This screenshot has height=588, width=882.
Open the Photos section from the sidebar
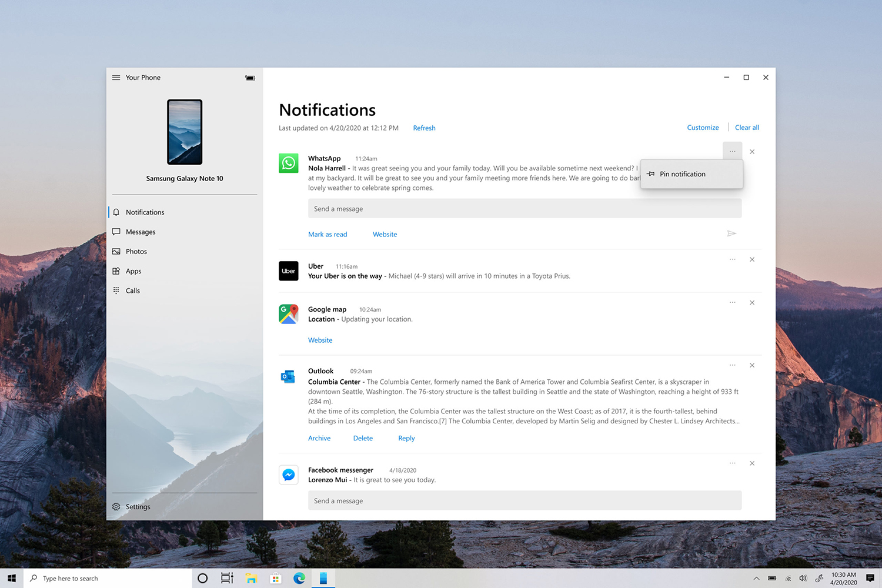116,251
